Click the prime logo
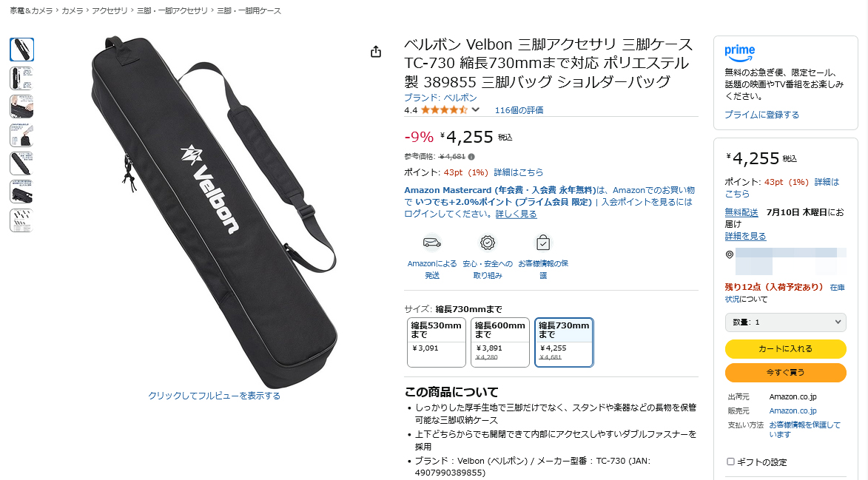The height and width of the screenshot is (480, 868). 739,53
